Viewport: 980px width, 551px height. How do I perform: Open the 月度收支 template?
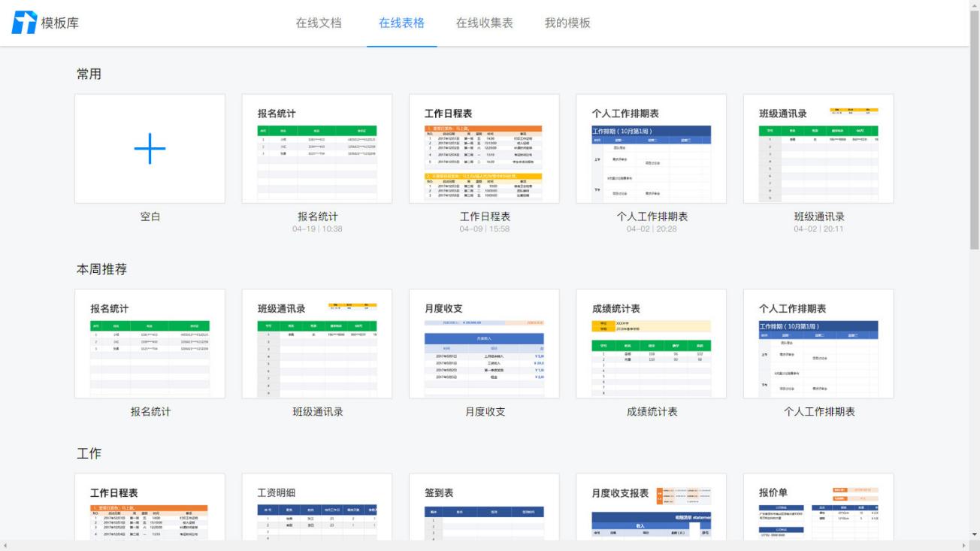483,345
